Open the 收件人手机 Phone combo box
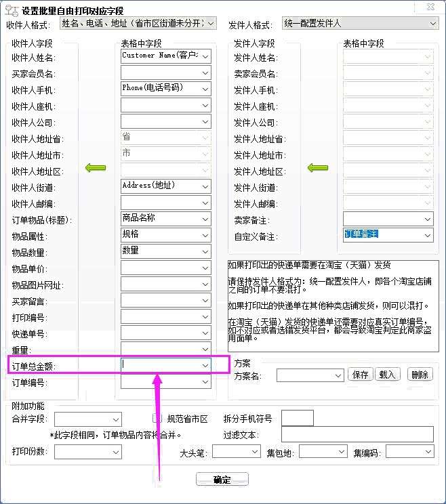The image size is (446, 504). [x=166, y=89]
